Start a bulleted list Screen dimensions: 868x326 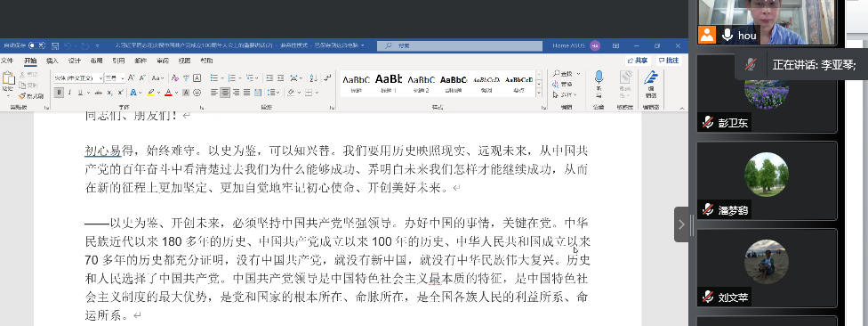pos(214,78)
